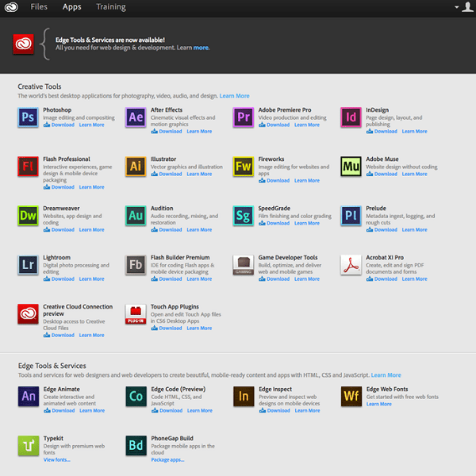Click Learn More under InDesign
The width and height of the screenshot is (476, 476).
[x=414, y=132]
